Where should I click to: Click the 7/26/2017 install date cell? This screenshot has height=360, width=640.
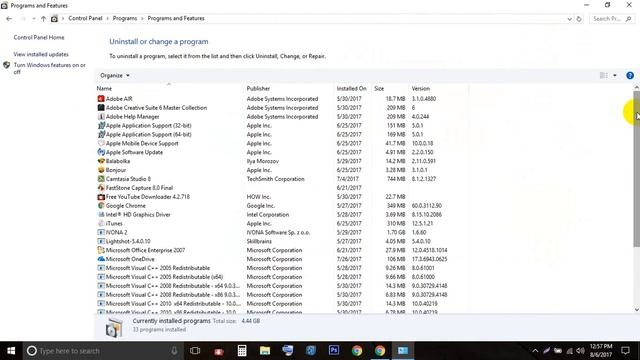(349, 259)
